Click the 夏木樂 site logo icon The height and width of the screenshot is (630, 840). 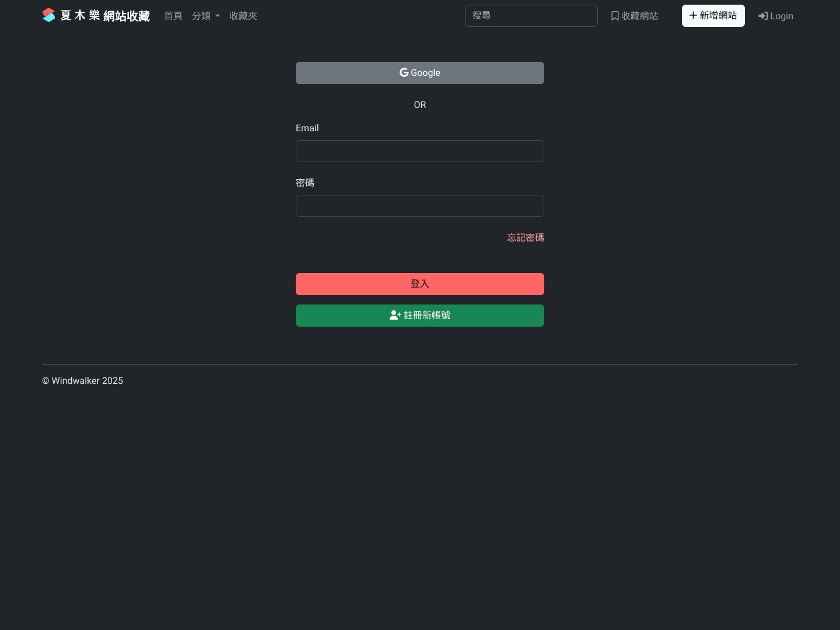tap(49, 15)
